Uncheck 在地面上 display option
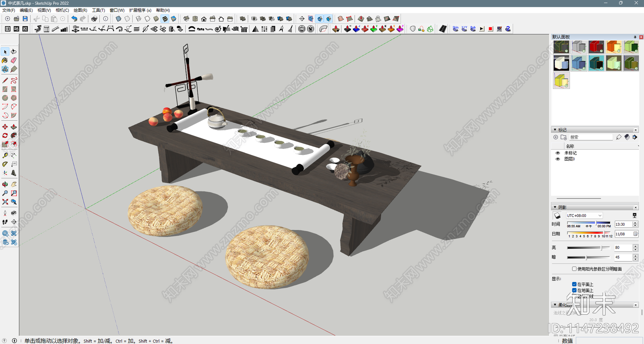Image resolution: width=644 pixels, height=344 pixels. 574,290
